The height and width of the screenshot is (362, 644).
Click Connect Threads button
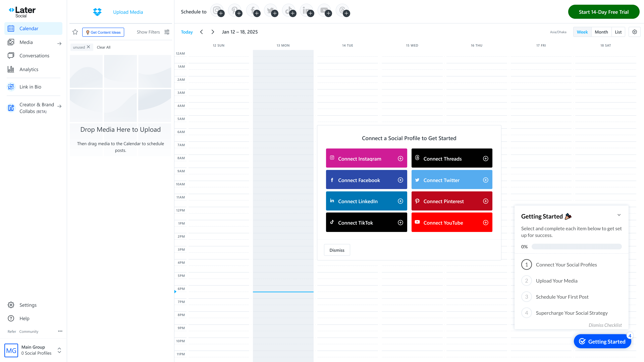click(452, 158)
